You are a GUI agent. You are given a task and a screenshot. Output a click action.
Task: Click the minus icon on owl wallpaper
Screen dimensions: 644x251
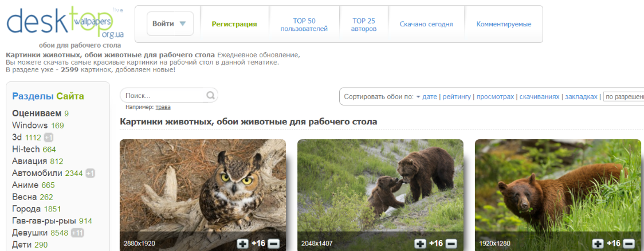pyautogui.click(x=273, y=244)
